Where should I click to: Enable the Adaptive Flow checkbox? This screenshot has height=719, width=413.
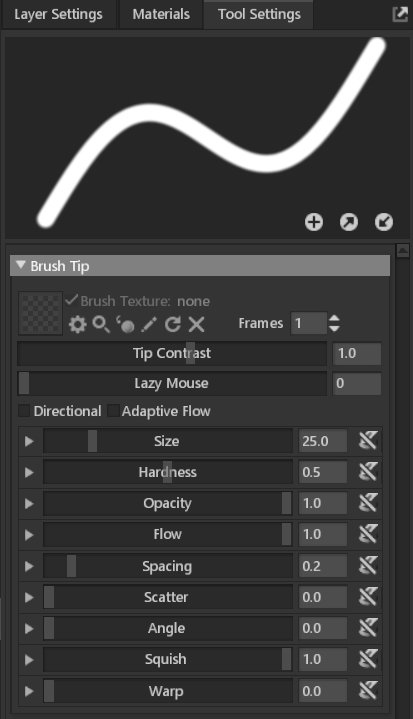(x=113, y=410)
